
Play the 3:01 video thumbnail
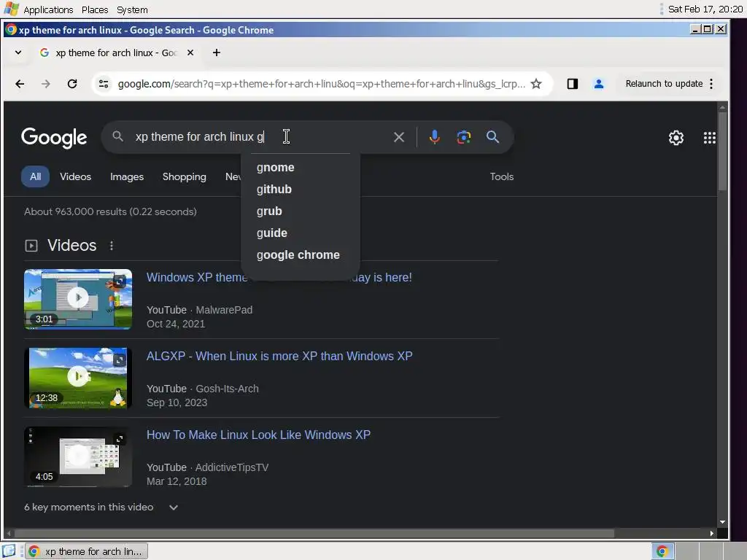[78, 299]
